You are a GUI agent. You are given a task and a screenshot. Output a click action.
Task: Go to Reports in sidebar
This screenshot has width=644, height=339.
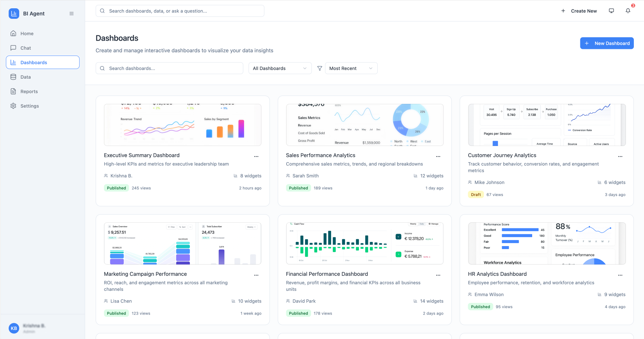point(29,91)
